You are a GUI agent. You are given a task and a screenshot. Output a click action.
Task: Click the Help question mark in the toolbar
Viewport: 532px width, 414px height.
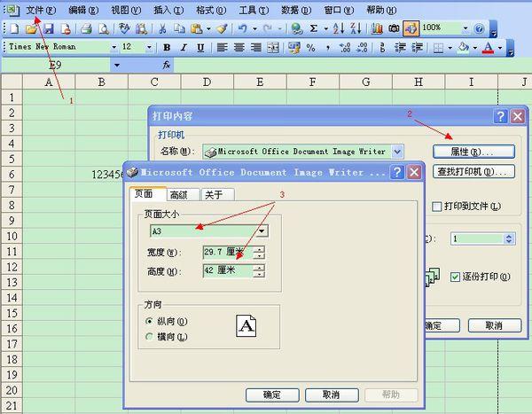click(x=479, y=29)
